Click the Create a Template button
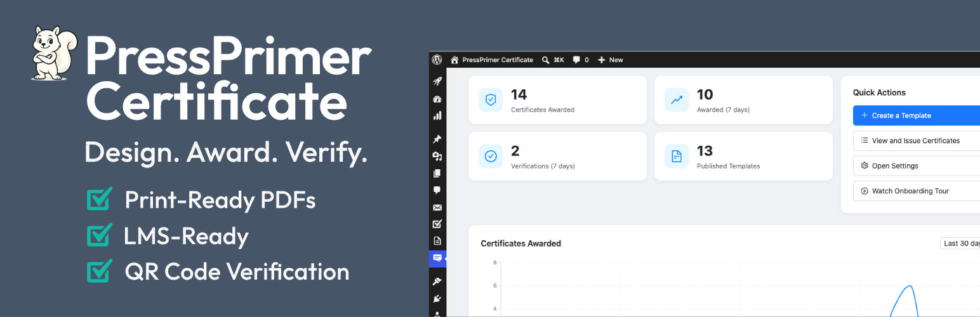 coord(917,115)
